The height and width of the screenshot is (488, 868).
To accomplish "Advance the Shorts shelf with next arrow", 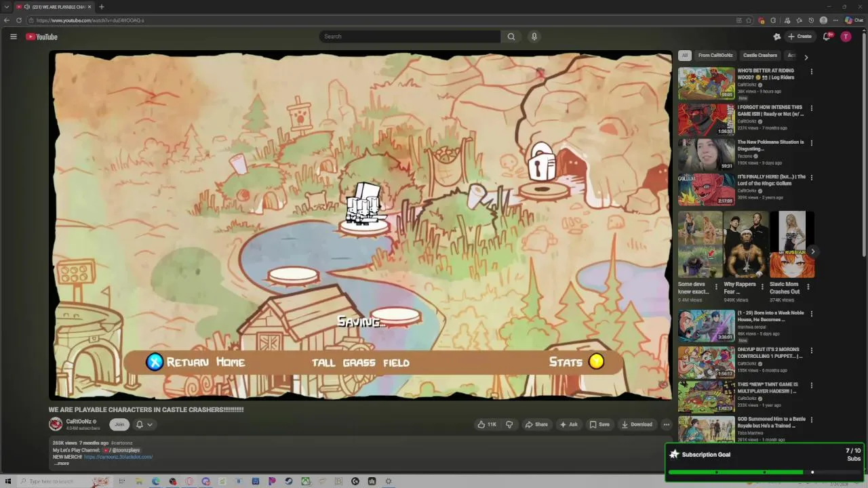I will (x=812, y=251).
